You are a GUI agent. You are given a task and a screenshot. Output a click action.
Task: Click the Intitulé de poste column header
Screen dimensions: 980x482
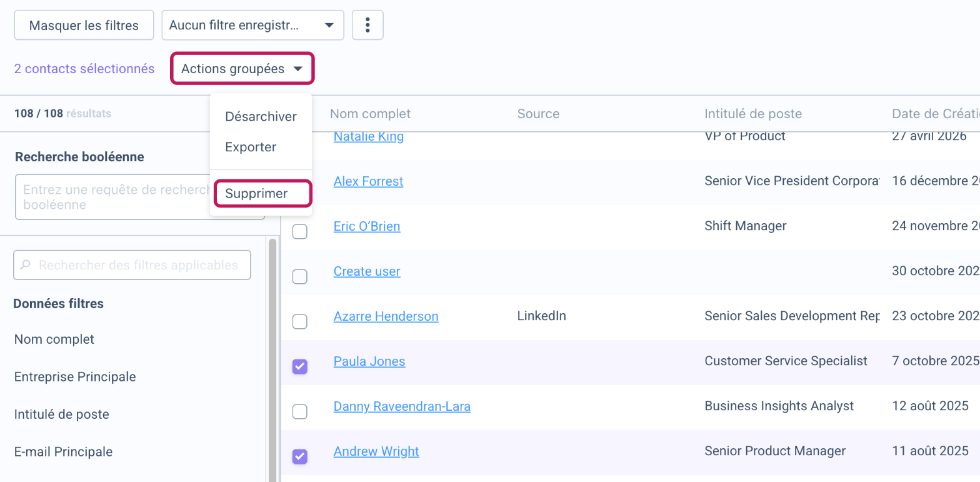(x=753, y=114)
